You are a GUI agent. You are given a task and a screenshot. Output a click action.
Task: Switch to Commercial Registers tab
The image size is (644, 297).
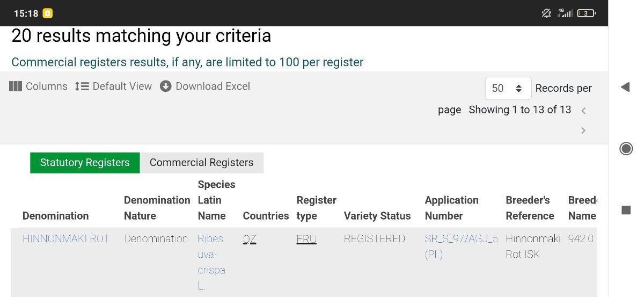point(201,163)
